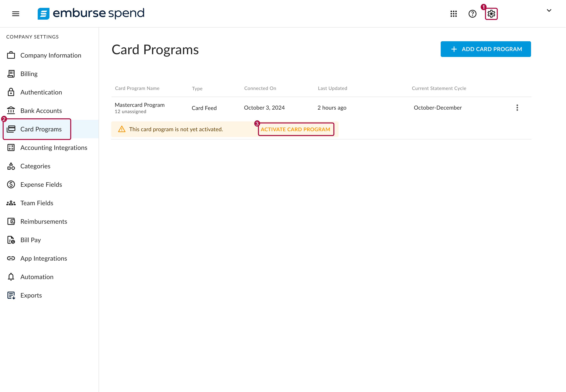Click the Team Fields people icon
Screen dimensions: 566x392
11,203
